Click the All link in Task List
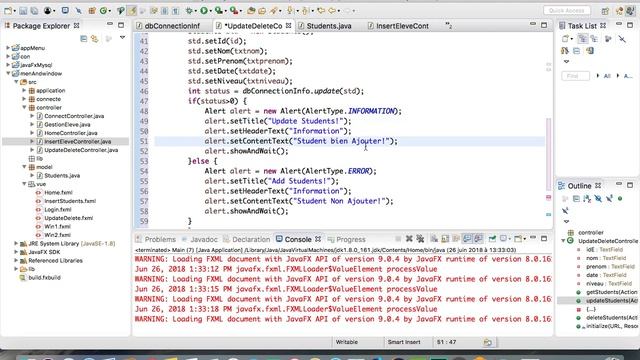The width and height of the screenshot is (640, 360). 607,76
